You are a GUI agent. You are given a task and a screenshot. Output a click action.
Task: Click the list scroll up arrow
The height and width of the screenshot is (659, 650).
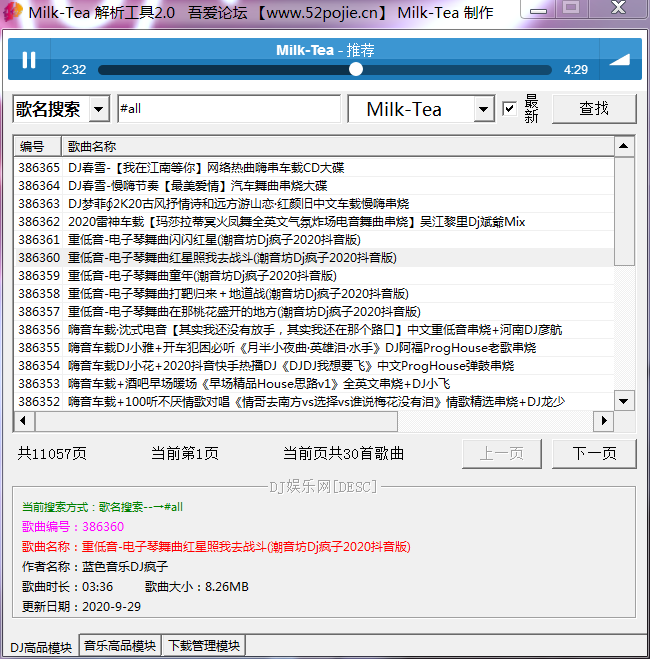point(624,146)
